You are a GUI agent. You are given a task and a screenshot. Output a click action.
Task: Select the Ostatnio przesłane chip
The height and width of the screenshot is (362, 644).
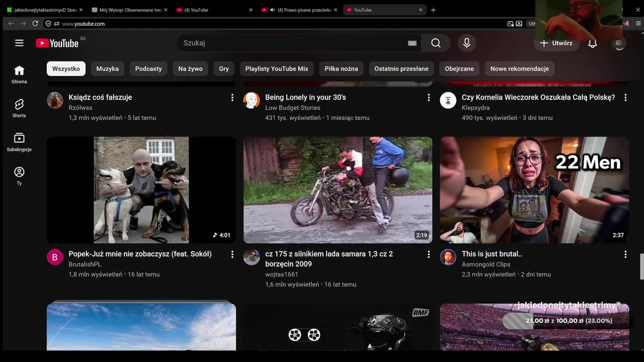pos(401,68)
